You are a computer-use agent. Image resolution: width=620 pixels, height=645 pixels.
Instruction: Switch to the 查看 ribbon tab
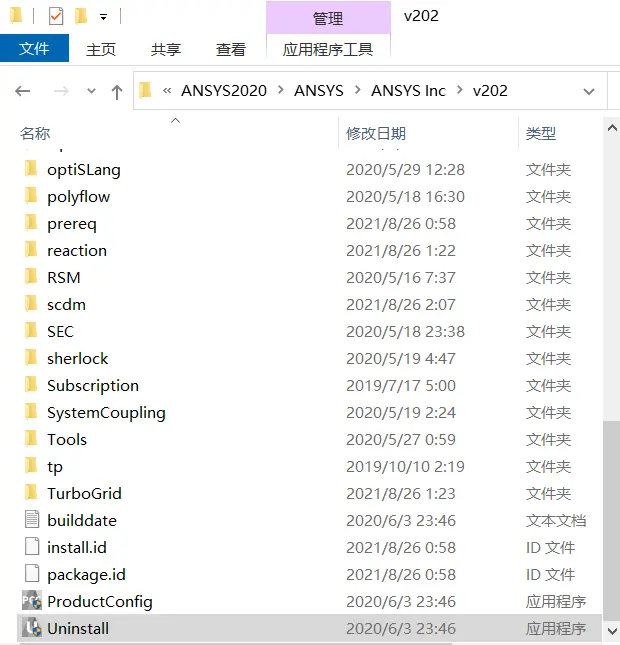point(231,49)
